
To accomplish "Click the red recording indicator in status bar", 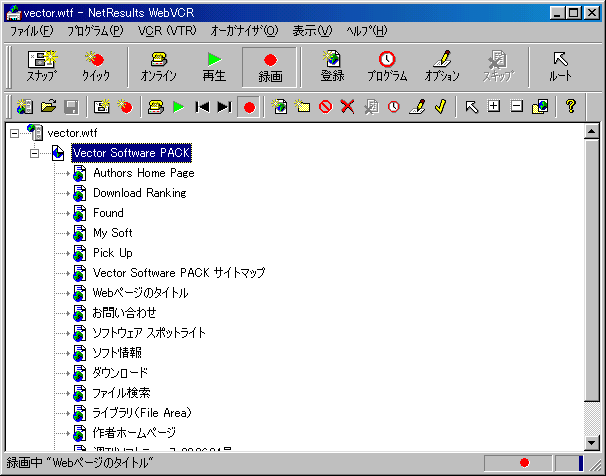I will click(524, 462).
